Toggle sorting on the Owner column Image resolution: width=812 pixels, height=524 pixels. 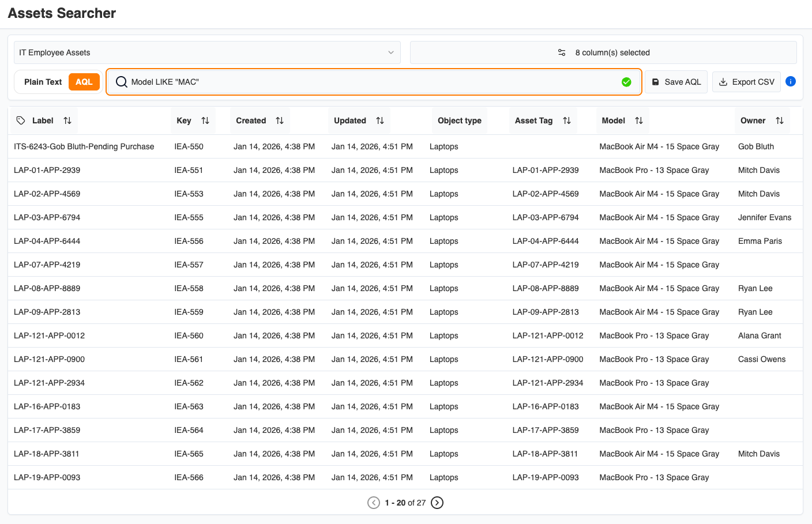779,120
